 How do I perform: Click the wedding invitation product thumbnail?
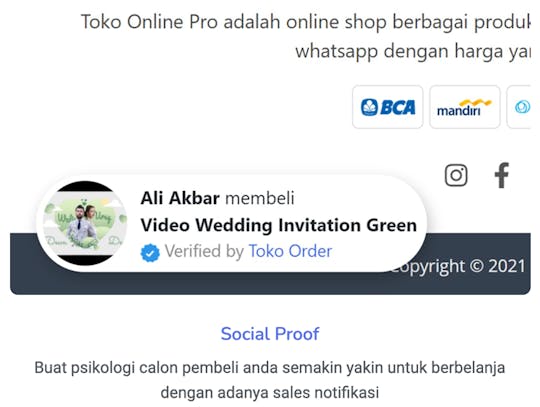(85, 223)
